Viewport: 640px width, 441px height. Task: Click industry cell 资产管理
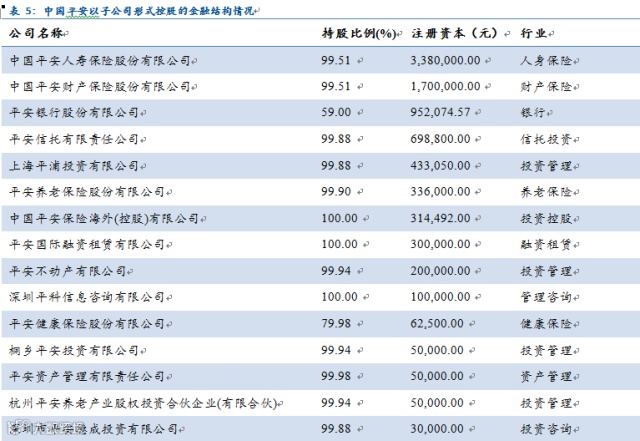[x=546, y=376]
